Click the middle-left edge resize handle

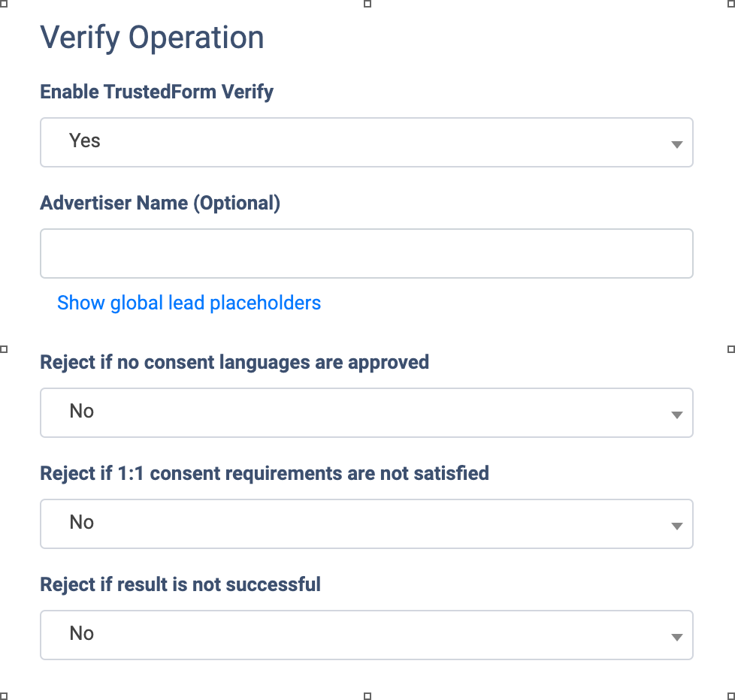4,349
